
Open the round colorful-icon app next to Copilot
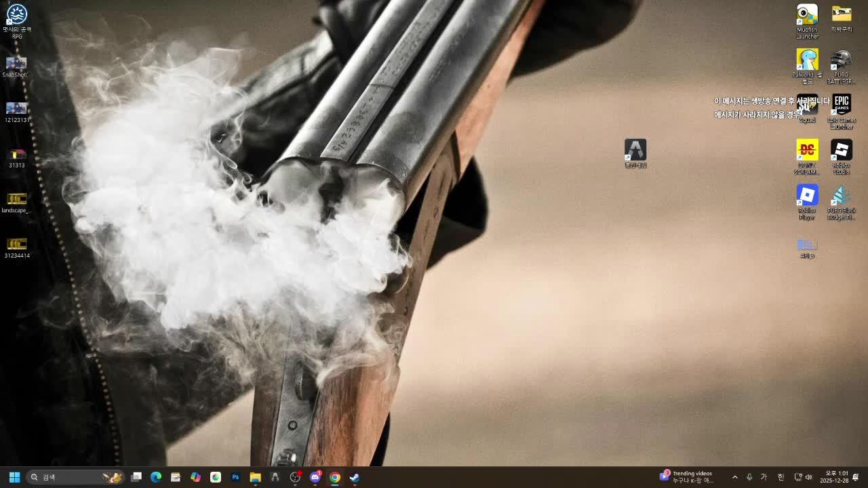click(216, 477)
